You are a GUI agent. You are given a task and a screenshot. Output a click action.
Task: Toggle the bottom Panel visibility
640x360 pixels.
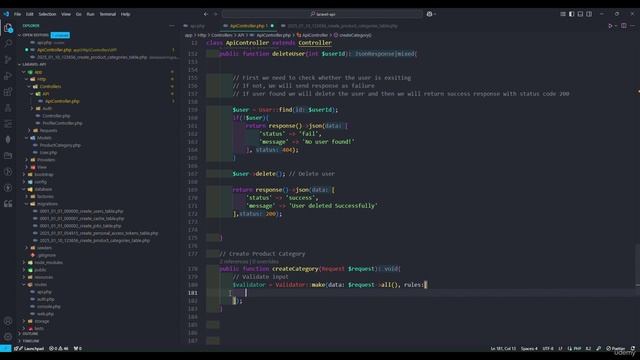pos(580,14)
